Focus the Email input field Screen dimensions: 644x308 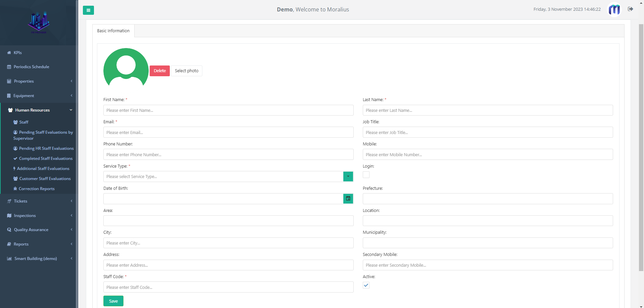(229, 132)
